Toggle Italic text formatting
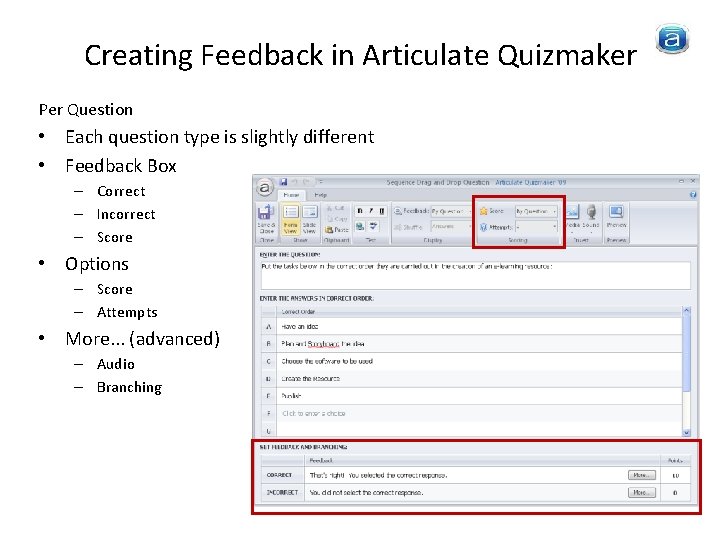 tap(371, 211)
